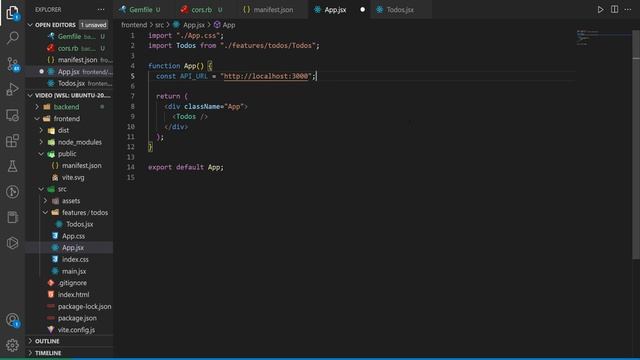Open the Extensions view
This screenshot has width=640, height=360.
tap(12, 141)
